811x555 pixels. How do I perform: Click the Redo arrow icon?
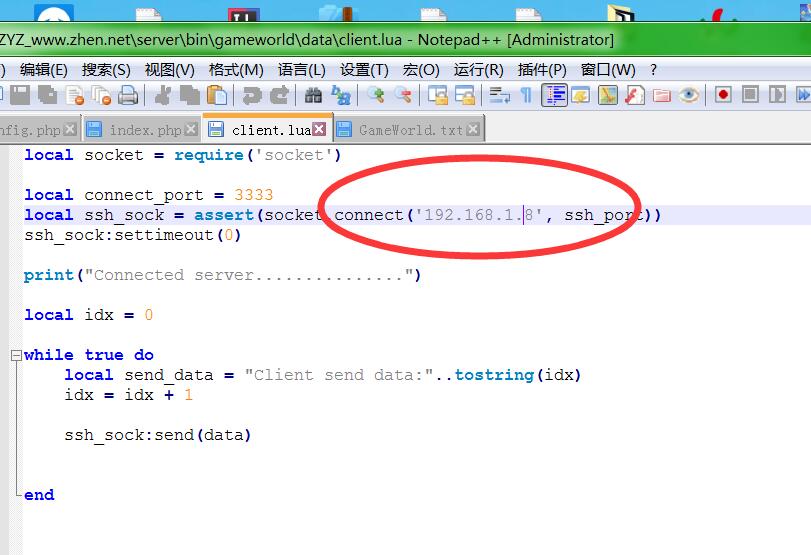[x=280, y=95]
